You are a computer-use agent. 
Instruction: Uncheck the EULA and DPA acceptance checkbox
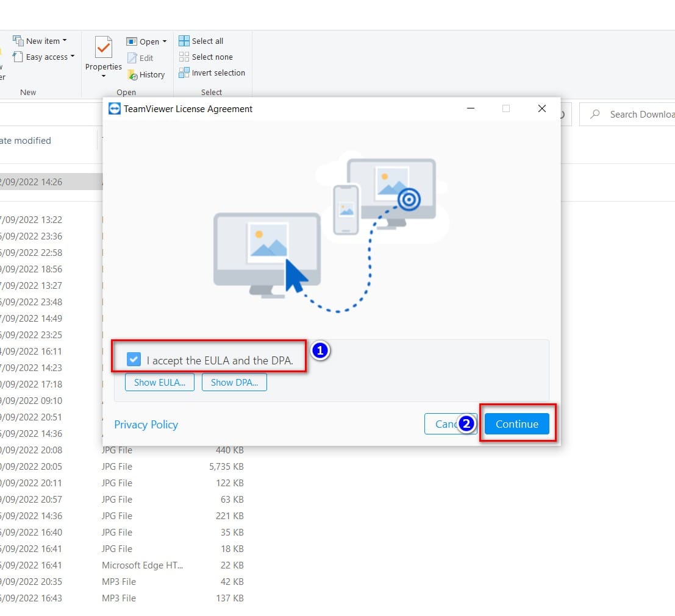[134, 359]
